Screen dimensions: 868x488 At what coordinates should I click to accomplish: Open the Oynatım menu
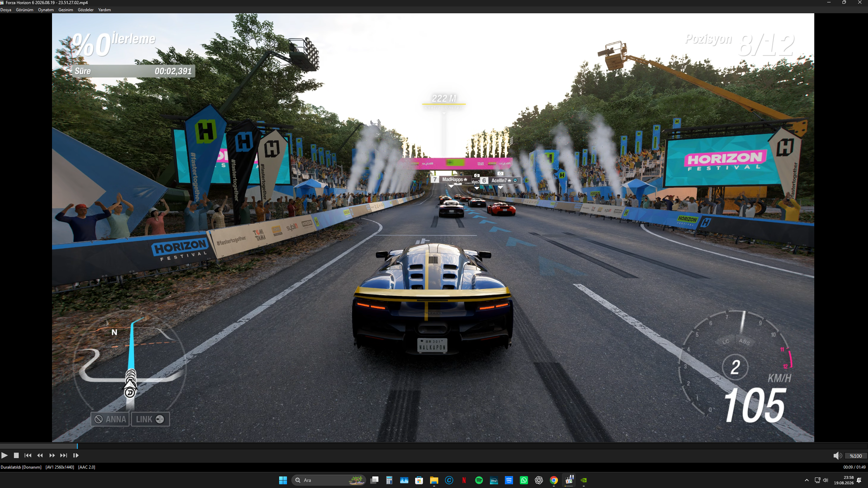tap(46, 10)
